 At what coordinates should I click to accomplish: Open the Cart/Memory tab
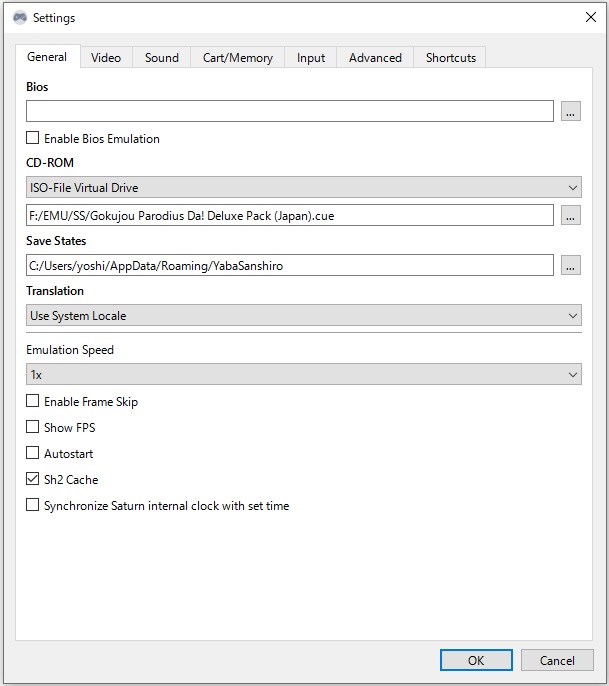coord(237,58)
